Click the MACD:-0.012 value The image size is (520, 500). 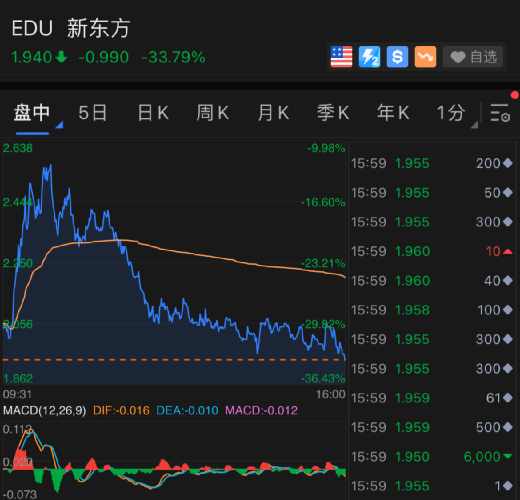(x=261, y=410)
